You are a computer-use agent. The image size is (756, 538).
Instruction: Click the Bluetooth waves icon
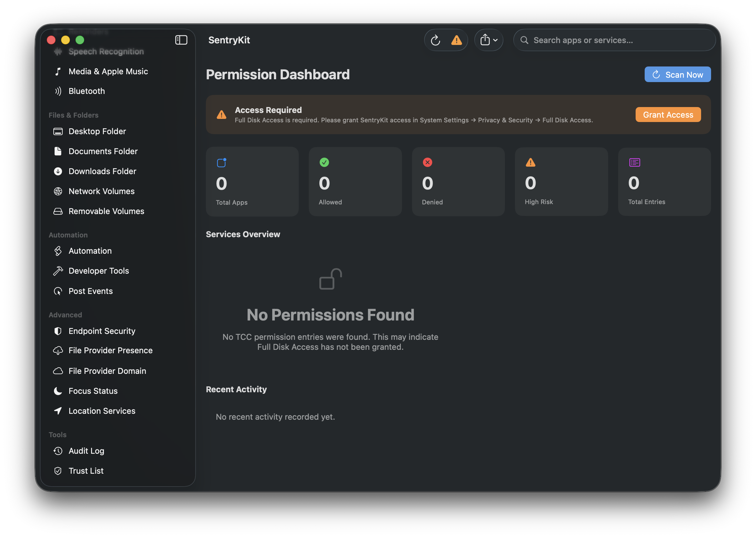coord(58,91)
